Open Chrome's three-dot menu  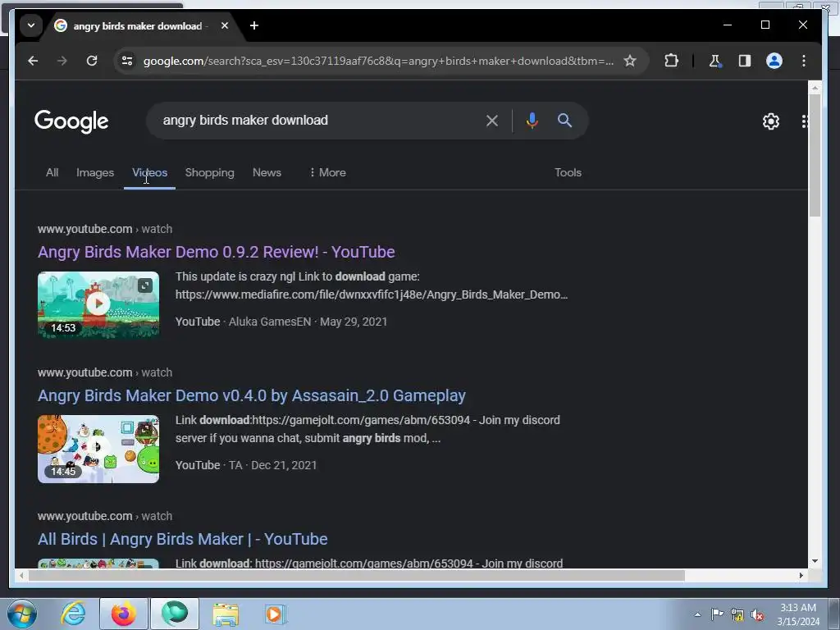point(804,61)
